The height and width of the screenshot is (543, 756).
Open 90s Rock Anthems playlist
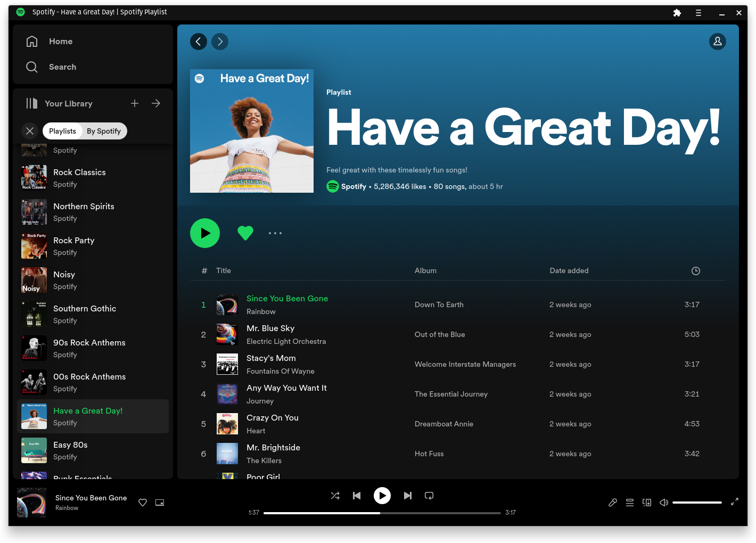coord(93,348)
